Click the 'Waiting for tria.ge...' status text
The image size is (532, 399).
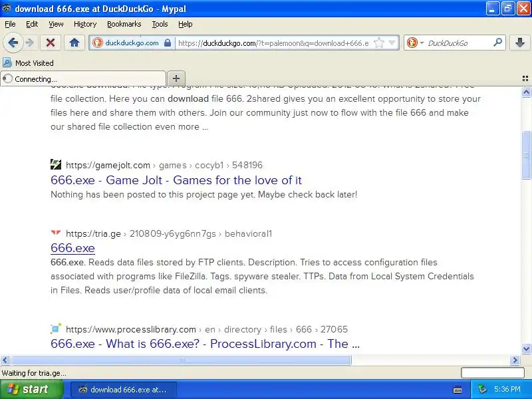click(34, 373)
